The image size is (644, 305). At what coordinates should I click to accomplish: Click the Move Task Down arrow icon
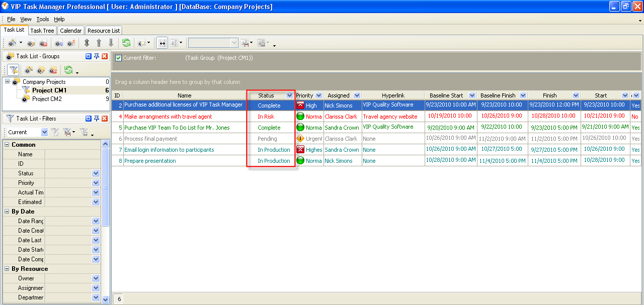[111, 43]
